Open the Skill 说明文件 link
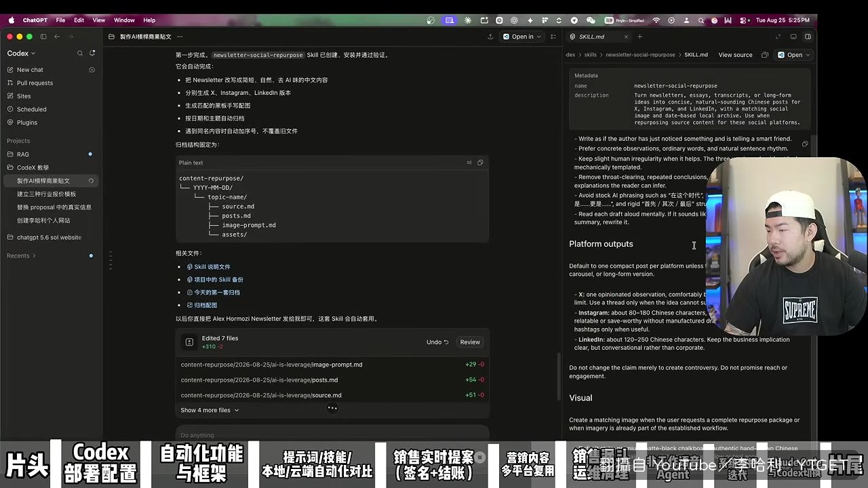 pyautogui.click(x=209, y=267)
